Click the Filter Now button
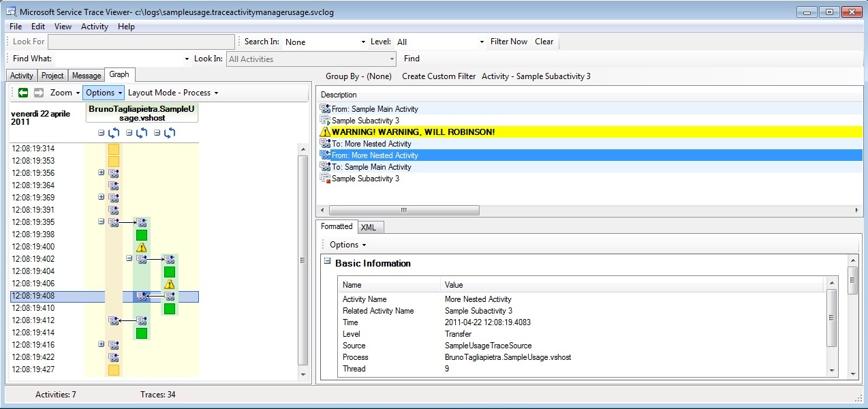The image size is (868, 409). [x=509, y=42]
